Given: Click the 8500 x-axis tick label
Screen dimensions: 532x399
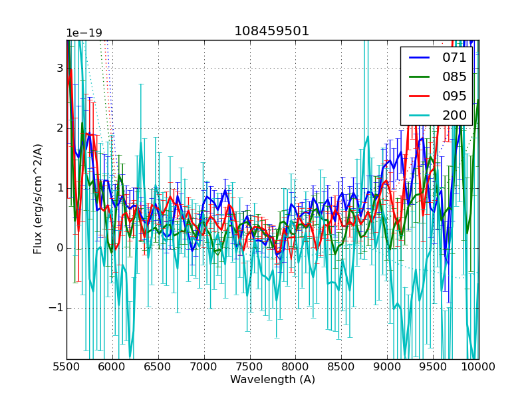Looking at the screenshot, I should click(341, 366).
